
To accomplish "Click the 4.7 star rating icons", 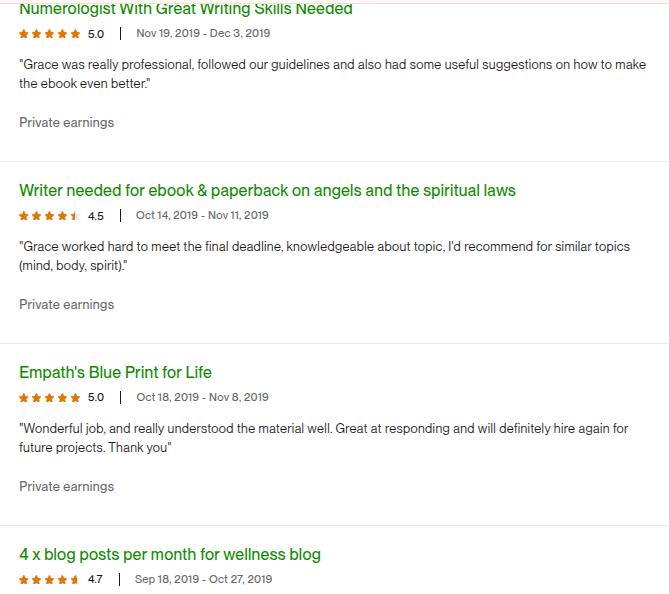I will [49, 579].
